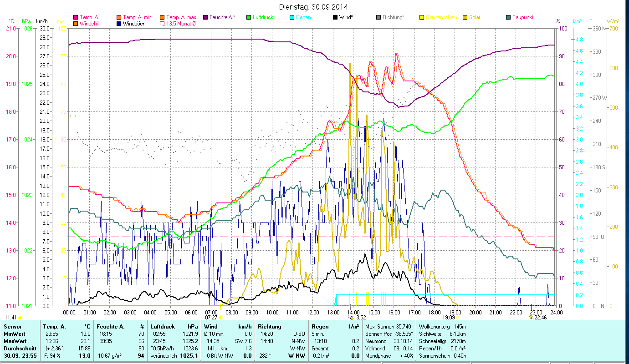Click the gray Richtung* legend square
This screenshot has height=364, width=629.
(x=379, y=17)
